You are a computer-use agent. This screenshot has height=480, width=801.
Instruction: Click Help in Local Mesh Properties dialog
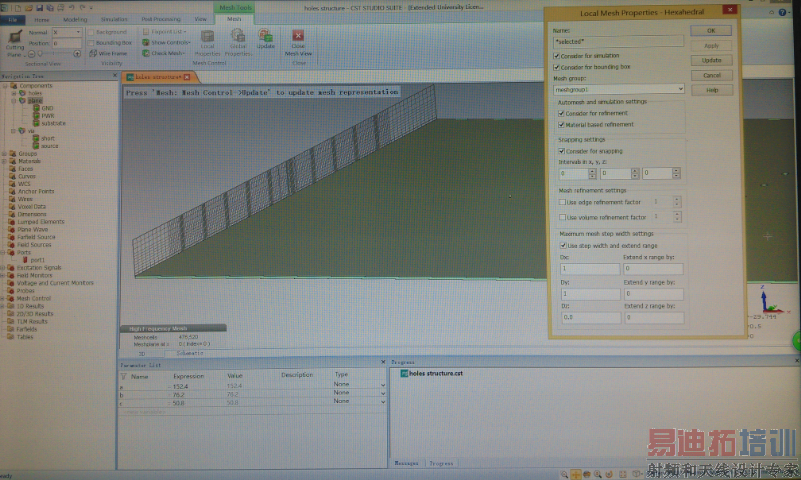(x=712, y=90)
